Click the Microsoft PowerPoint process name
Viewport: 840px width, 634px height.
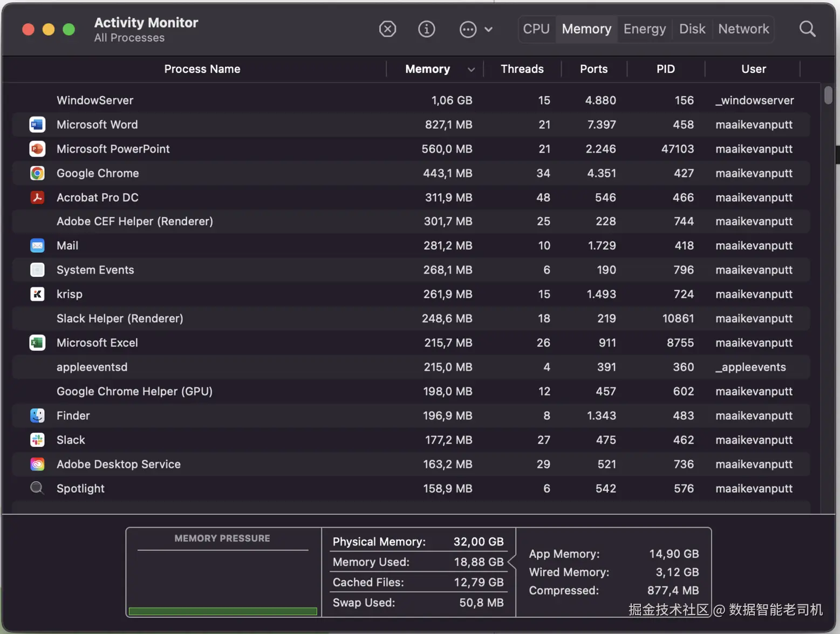(x=113, y=149)
